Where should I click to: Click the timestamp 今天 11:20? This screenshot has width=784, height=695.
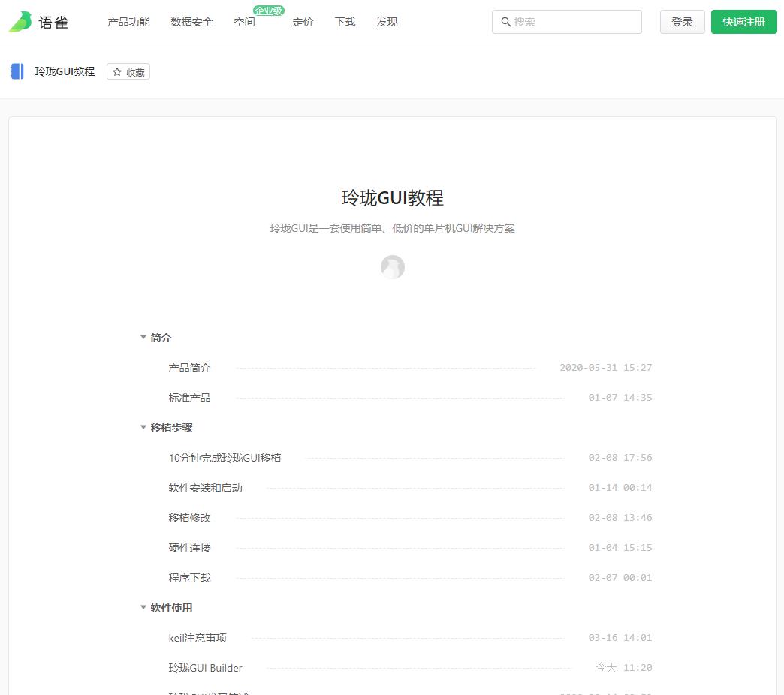point(624,667)
